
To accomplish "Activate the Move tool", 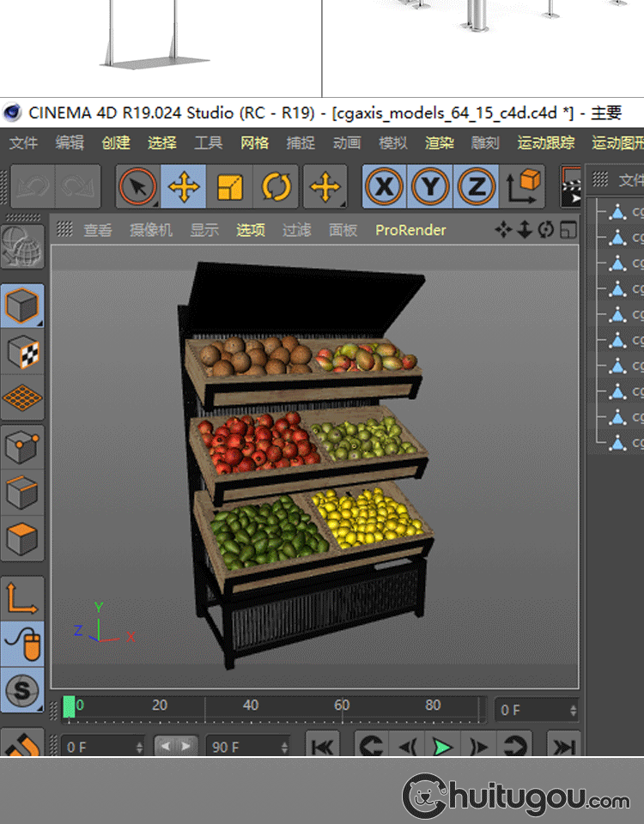I will [x=184, y=186].
